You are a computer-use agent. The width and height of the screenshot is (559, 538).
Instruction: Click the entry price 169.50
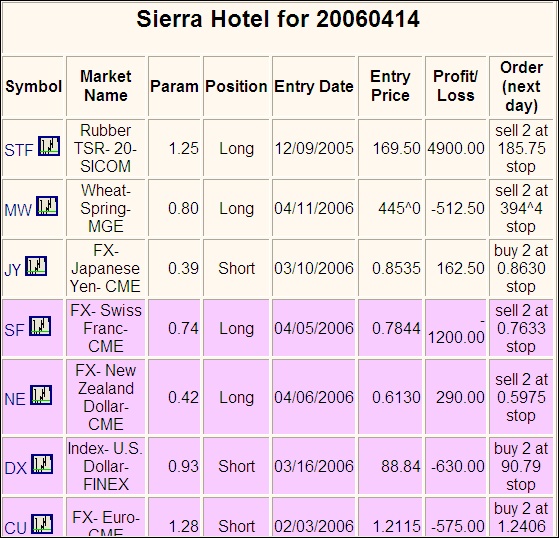coord(396,149)
